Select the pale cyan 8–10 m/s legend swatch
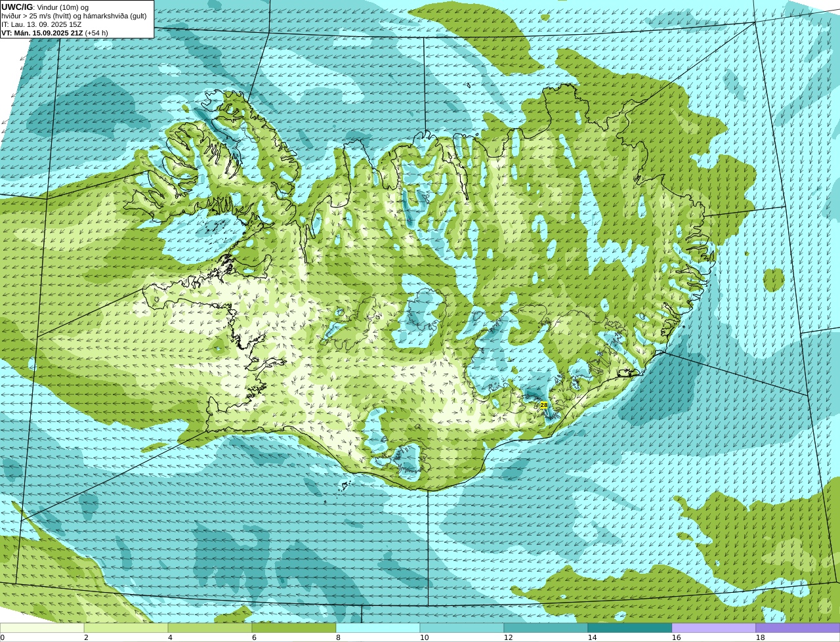 tap(378, 628)
